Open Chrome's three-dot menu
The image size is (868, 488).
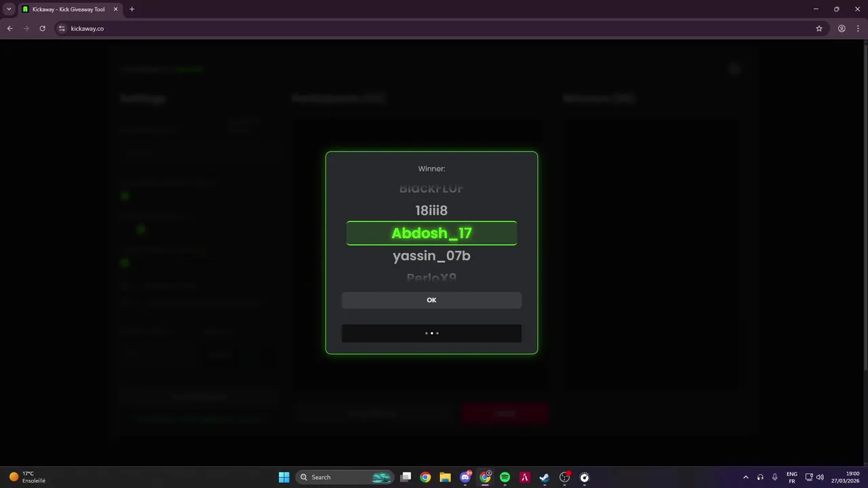(858, 28)
